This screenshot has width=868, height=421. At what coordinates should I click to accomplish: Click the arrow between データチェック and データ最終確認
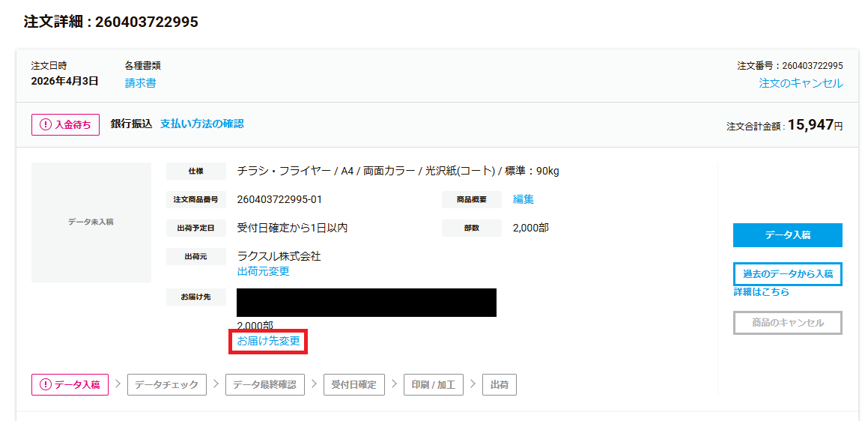click(x=216, y=384)
